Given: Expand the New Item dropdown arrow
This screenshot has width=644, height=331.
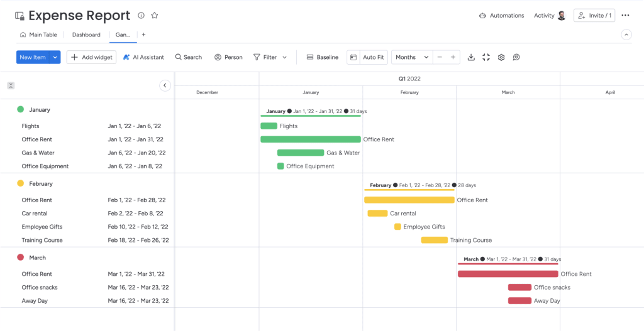Looking at the screenshot, I should 55,57.
